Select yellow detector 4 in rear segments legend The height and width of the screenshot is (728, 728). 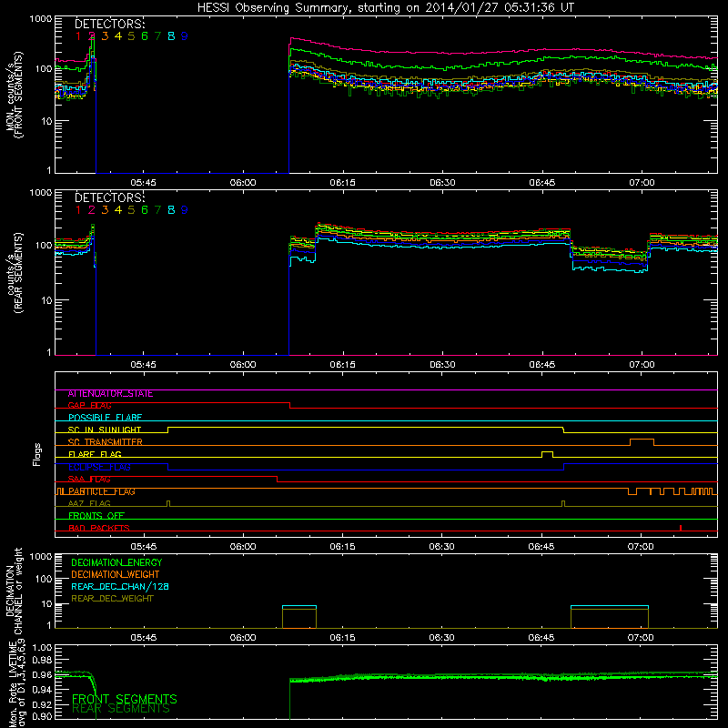click(x=118, y=210)
